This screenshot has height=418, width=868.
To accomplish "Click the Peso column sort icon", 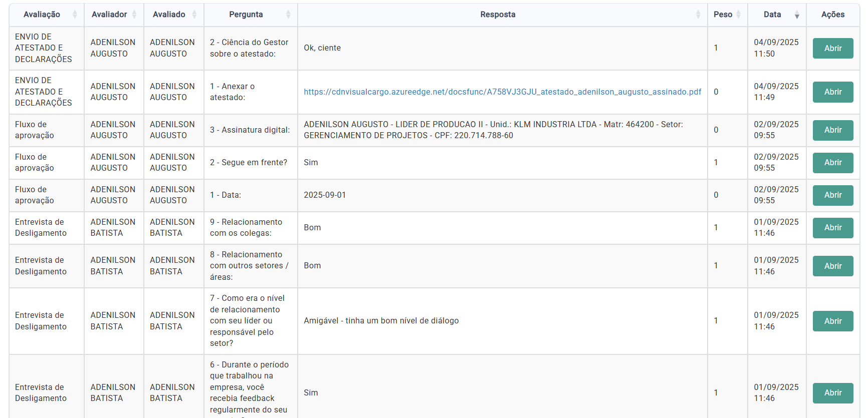I will 738,15.
